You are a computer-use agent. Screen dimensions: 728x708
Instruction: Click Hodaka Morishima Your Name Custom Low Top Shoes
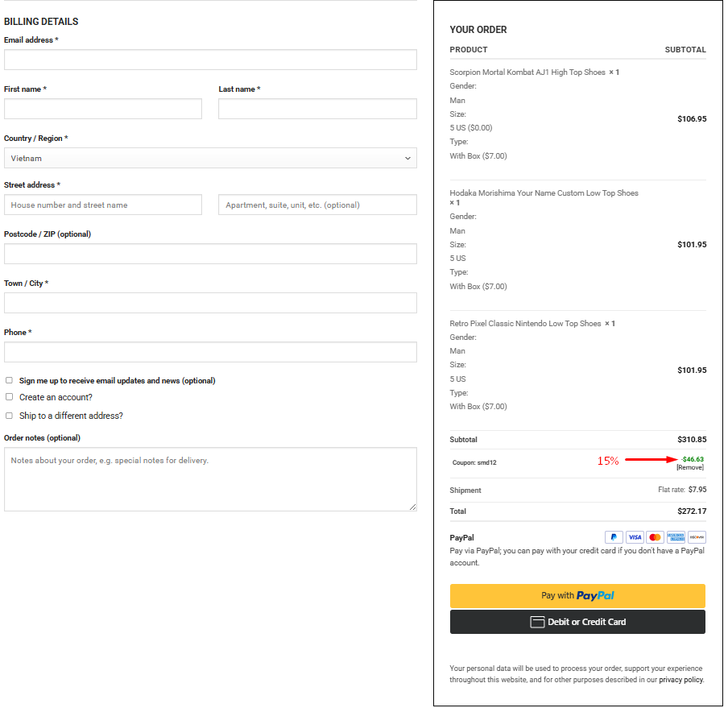[x=544, y=193]
